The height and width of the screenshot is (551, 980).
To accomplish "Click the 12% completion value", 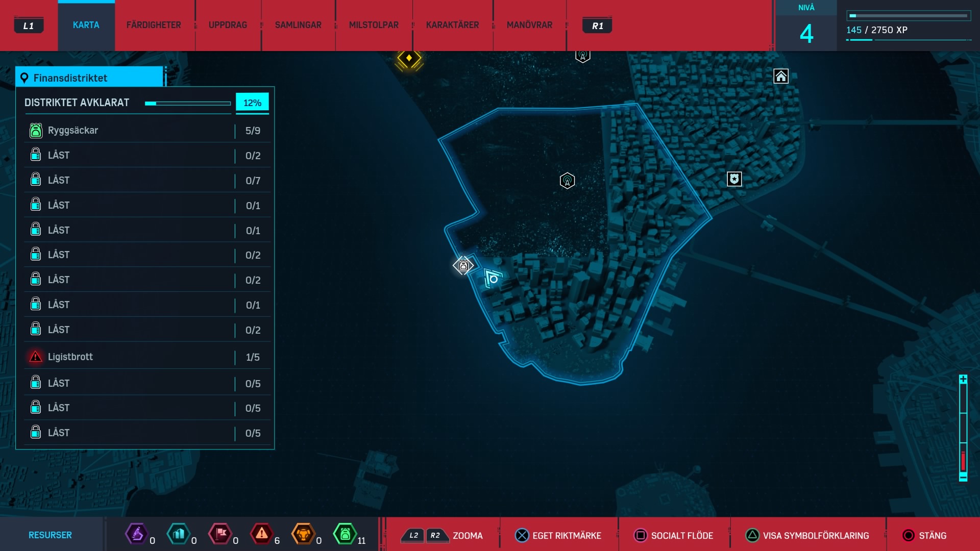I will pos(252,103).
